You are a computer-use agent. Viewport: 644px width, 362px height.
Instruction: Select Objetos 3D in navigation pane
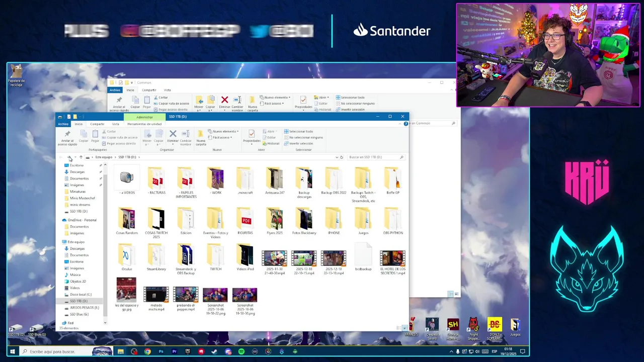[x=78, y=282]
